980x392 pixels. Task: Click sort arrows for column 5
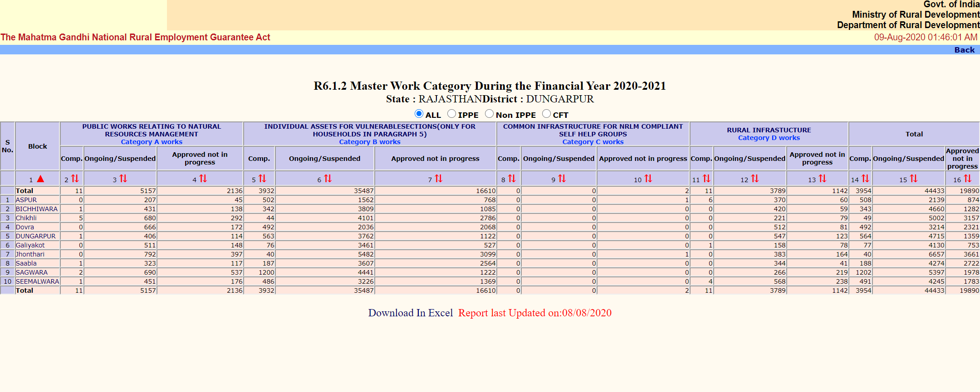point(262,179)
